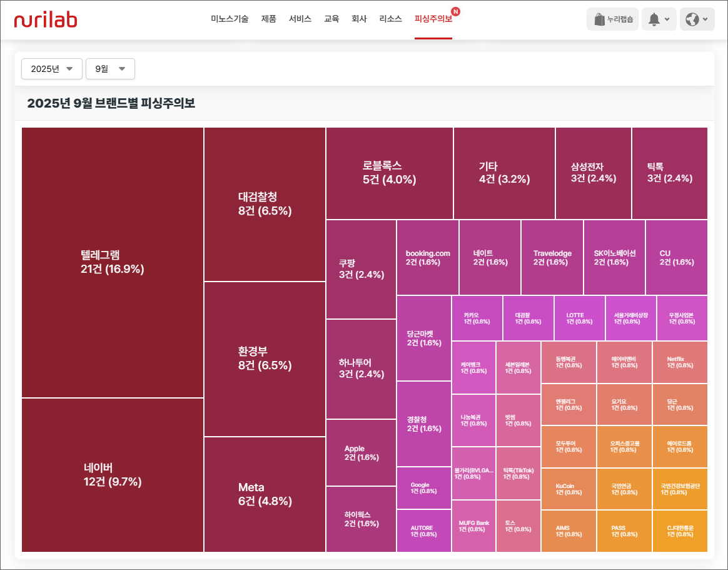The height and width of the screenshot is (570, 728).
Task: Click the red N badge on 피싱주의보
Action: [455, 11]
